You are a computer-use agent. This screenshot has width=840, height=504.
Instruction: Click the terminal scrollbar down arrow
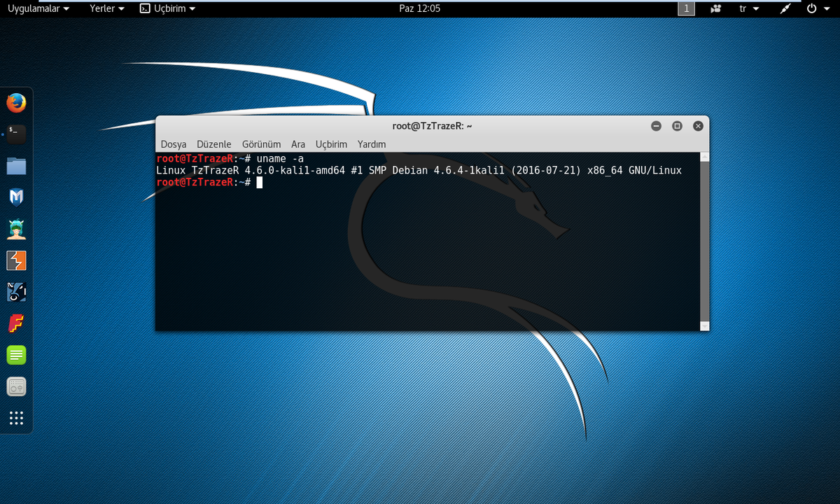coord(705,326)
